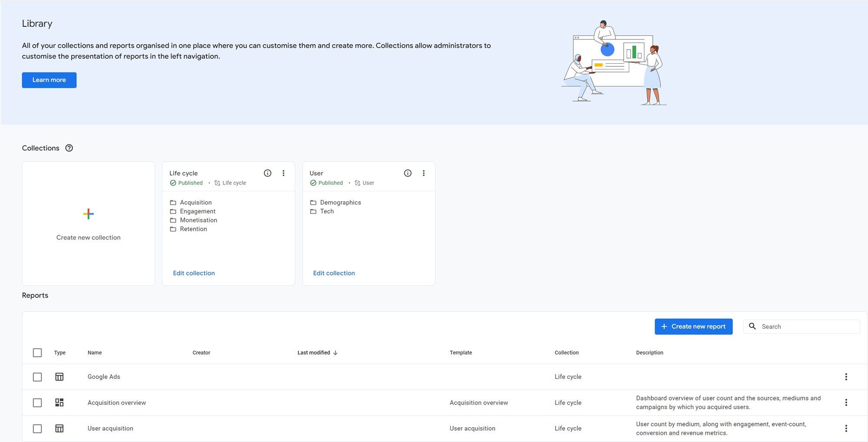The image size is (868, 442).
Task: Tick the select-all checkbox in the Reports header
Action: 37,353
